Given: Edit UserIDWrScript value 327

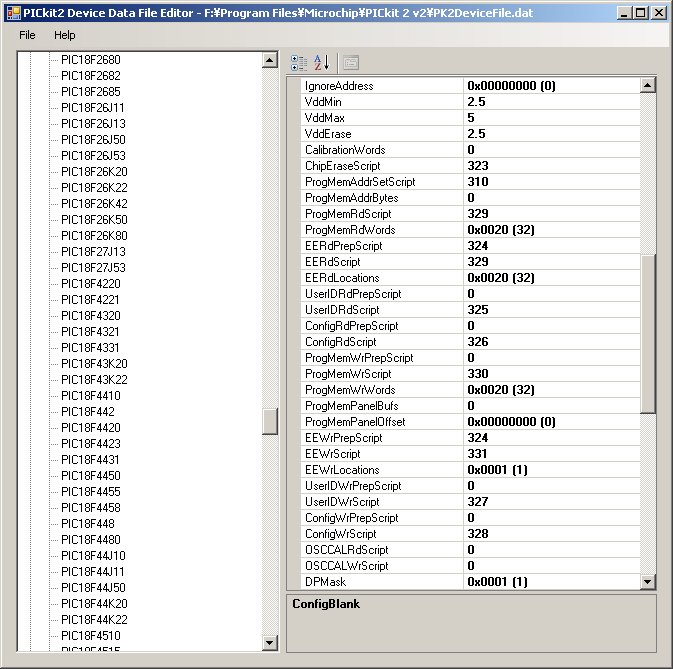Looking at the screenshot, I should [x=552, y=502].
